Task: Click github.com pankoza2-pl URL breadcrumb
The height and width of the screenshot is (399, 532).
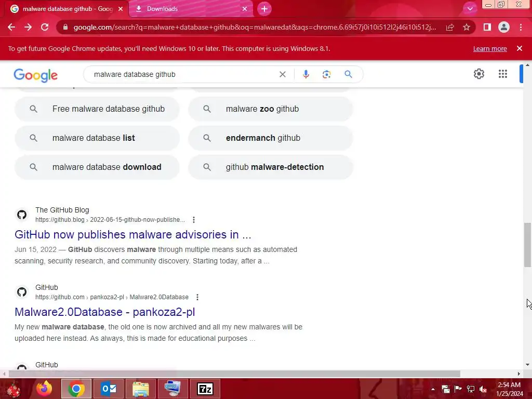Action: 112,297
